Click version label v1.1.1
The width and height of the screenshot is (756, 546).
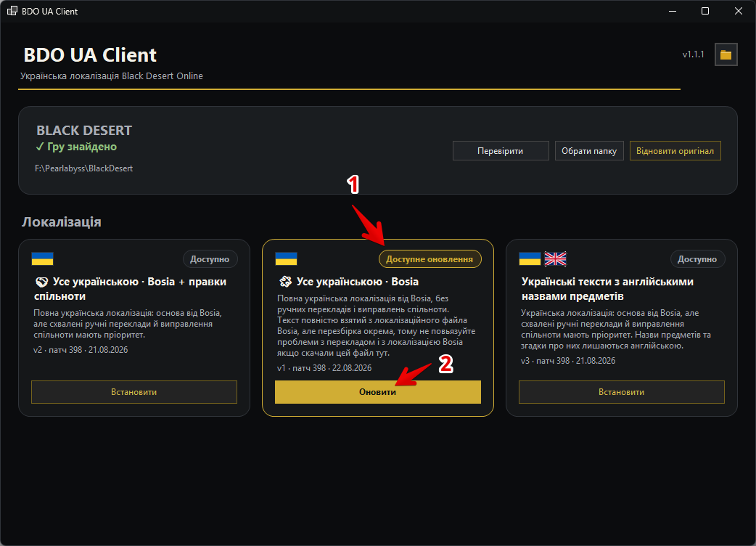694,54
